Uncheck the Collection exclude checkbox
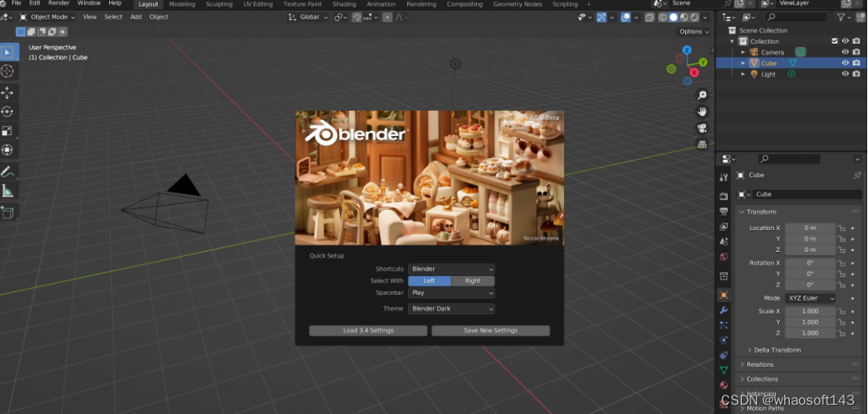The width and height of the screenshot is (868, 414). tap(834, 41)
